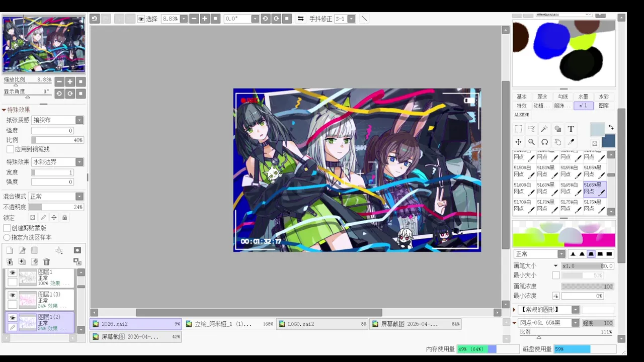Image resolution: width=644 pixels, height=362 pixels.
Task: Adjust the 画笔大小 brush size slider
Action: [588, 266]
